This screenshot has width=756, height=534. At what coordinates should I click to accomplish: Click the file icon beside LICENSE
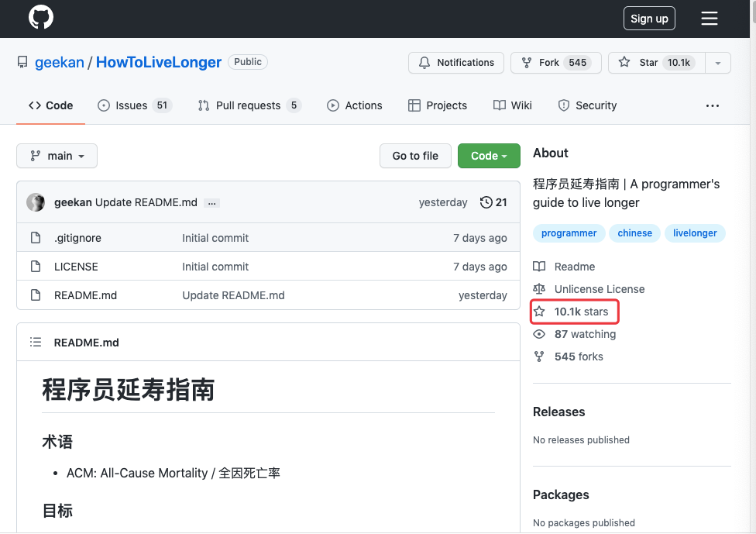tap(36, 267)
